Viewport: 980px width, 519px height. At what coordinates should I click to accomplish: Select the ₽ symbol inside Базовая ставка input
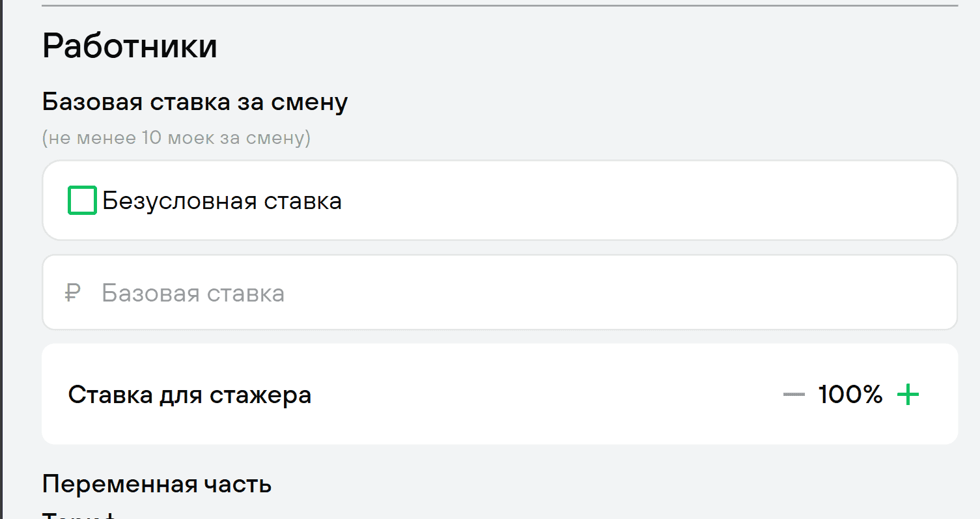click(x=72, y=292)
